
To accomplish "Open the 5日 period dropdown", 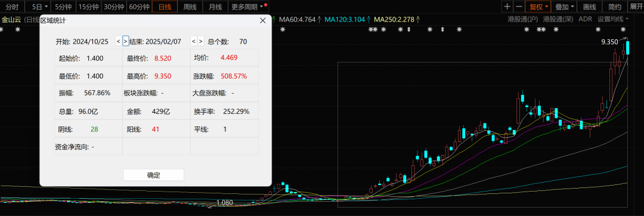I will point(40,7).
